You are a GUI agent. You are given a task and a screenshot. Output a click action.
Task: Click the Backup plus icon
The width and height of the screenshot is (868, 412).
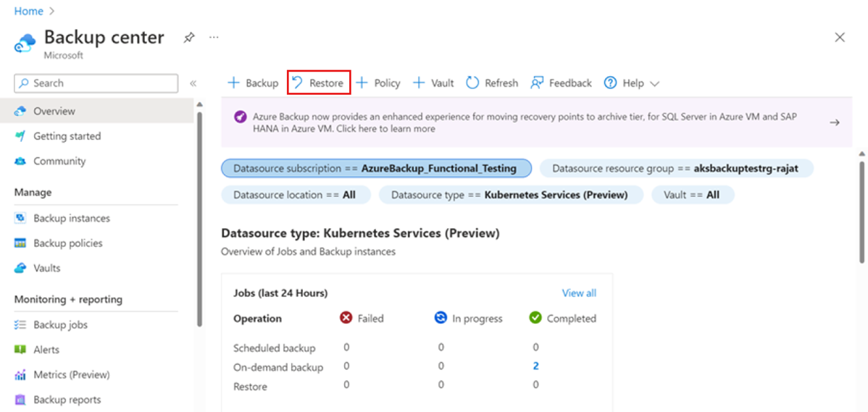click(234, 83)
